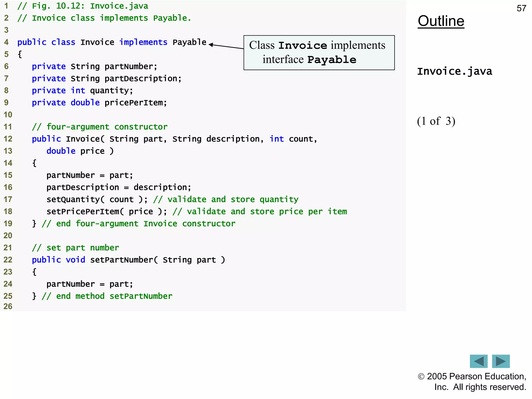
Task: Click the '(1 of 3)' page indicator
Action: coord(436,121)
